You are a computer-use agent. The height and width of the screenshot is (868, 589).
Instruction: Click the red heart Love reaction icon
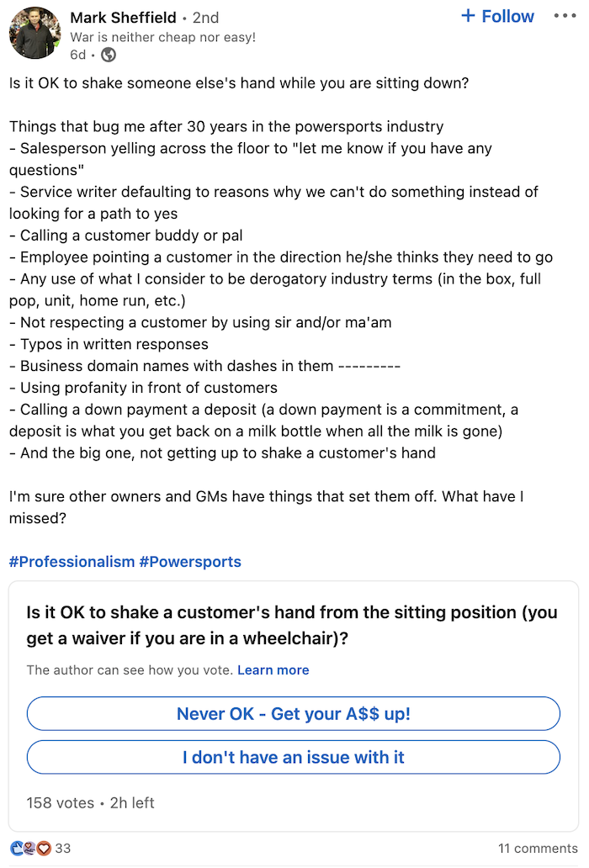(44, 848)
